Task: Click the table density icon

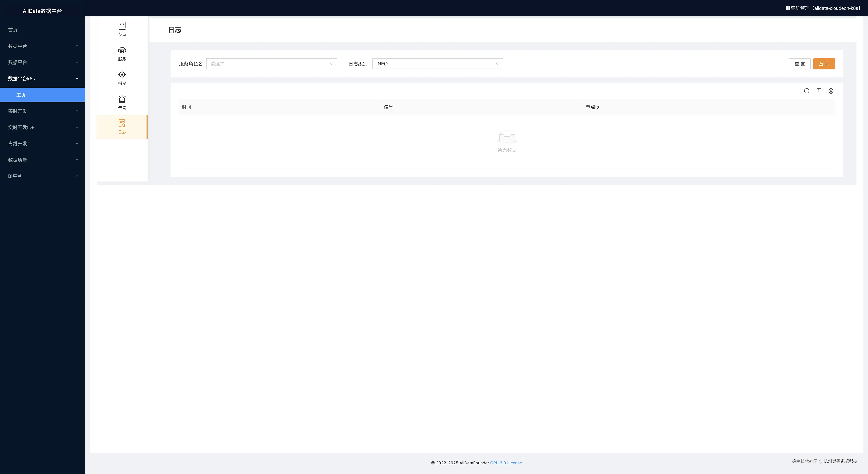Action: pos(819,91)
